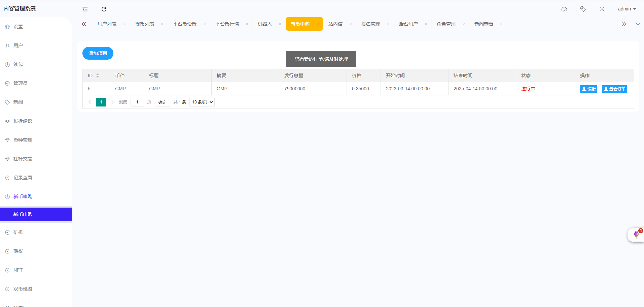Sort table by ID column arrows
Viewport: 644px width, 307px height.
(98, 75)
